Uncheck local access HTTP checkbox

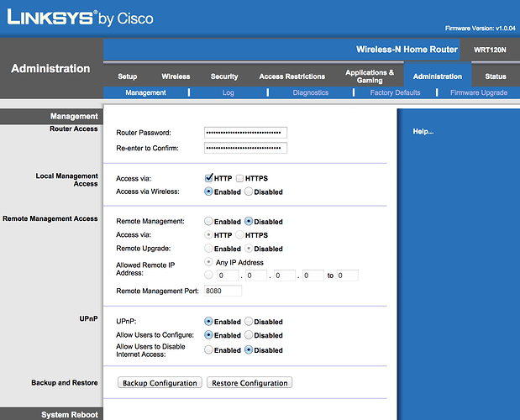(x=208, y=178)
